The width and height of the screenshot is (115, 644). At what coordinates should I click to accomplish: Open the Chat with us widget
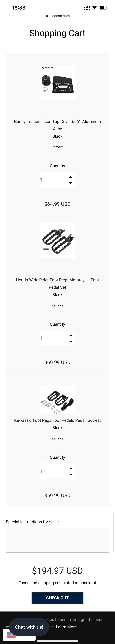pos(29,627)
